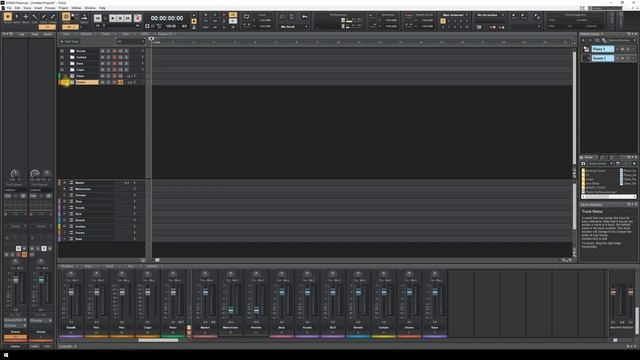Viewport: 640px width, 360px height.
Task: Open the console Strips menu
Action: pos(89,266)
